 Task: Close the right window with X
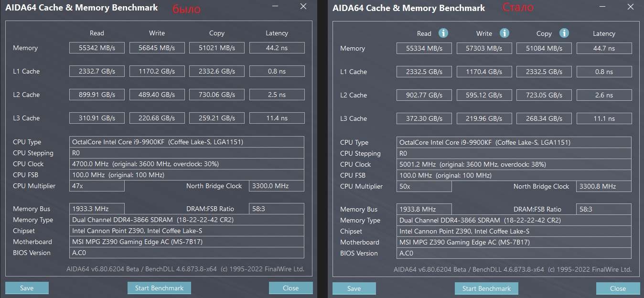[x=631, y=7]
